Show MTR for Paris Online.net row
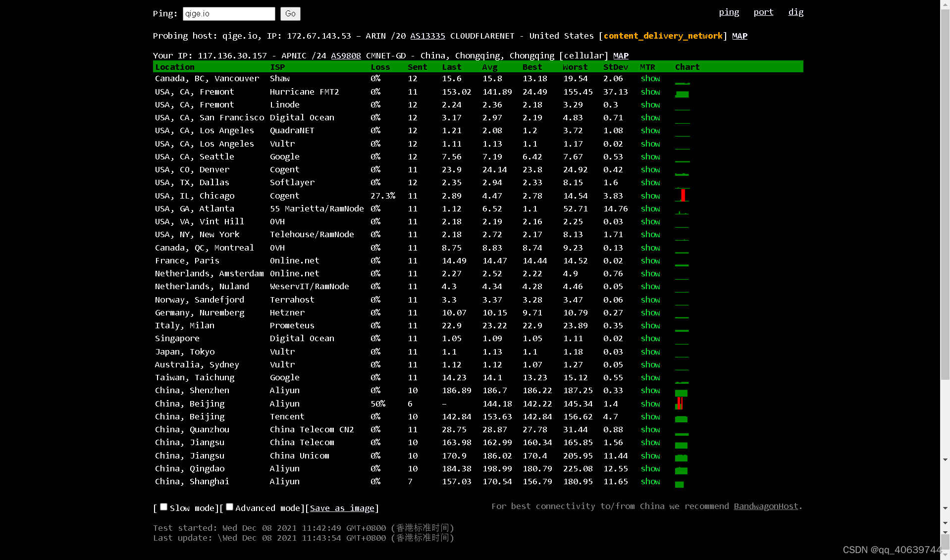 650,260
